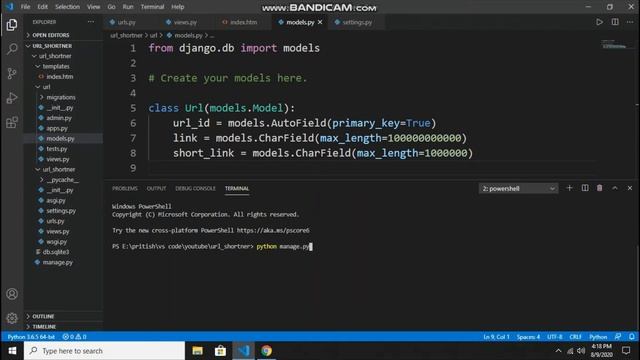Maximize the terminal panel size

click(615, 188)
